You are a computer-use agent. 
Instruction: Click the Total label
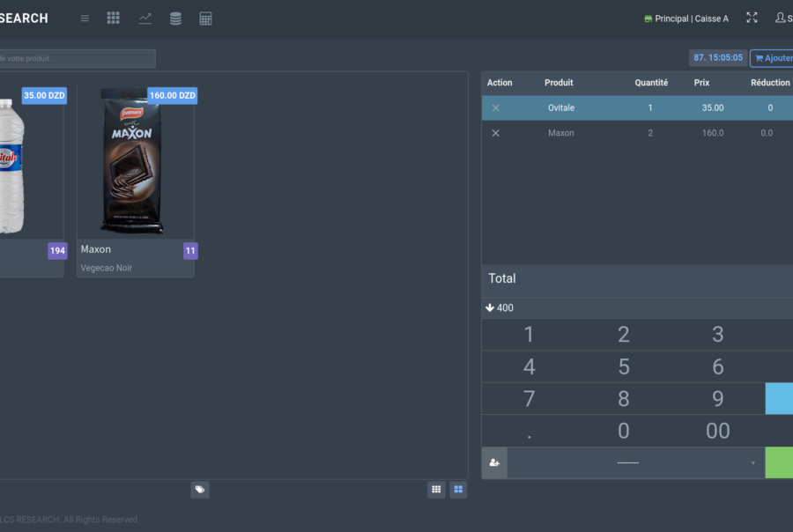(x=502, y=278)
